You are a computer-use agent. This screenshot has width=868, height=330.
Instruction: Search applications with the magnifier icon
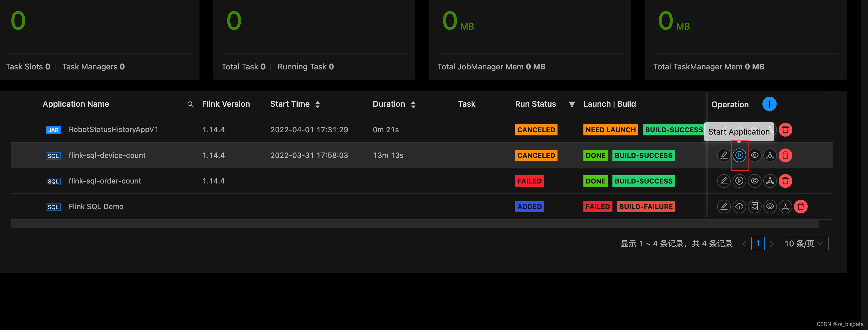pyautogui.click(x=190, y=104)
